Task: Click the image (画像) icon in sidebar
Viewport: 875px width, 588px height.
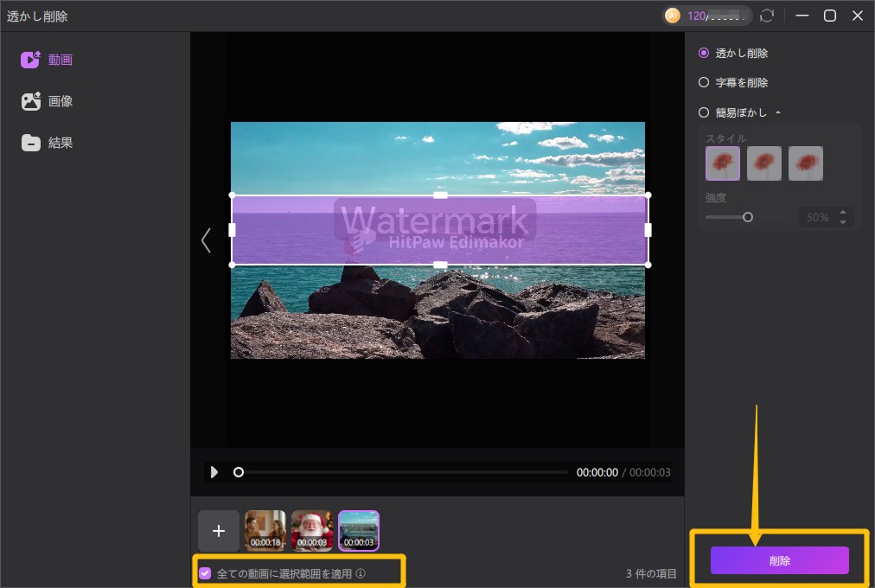Action: coord(31,101)
